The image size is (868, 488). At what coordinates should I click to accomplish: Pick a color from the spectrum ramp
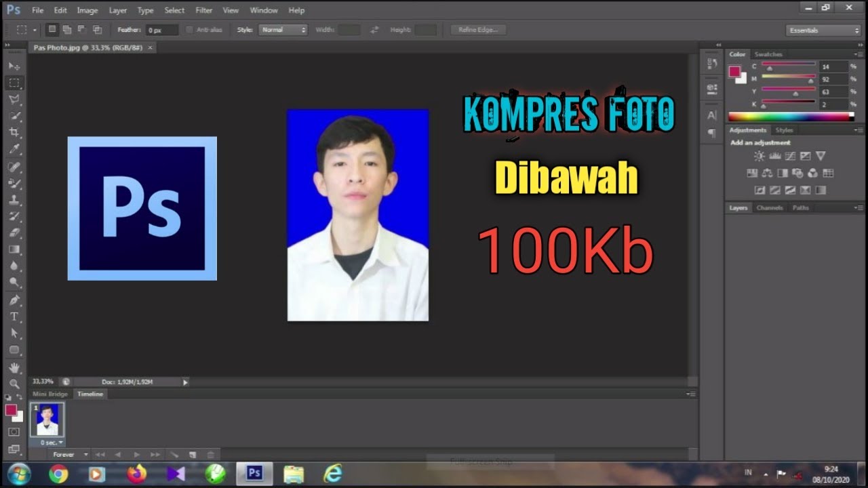(x=791, y=117)
